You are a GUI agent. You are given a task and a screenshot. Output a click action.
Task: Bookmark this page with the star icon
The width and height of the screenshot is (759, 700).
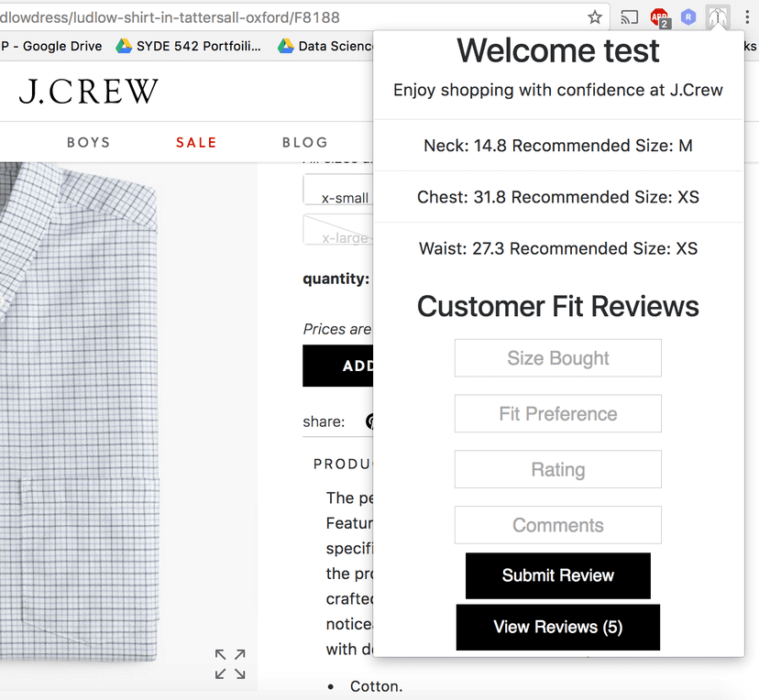(594, 16)
